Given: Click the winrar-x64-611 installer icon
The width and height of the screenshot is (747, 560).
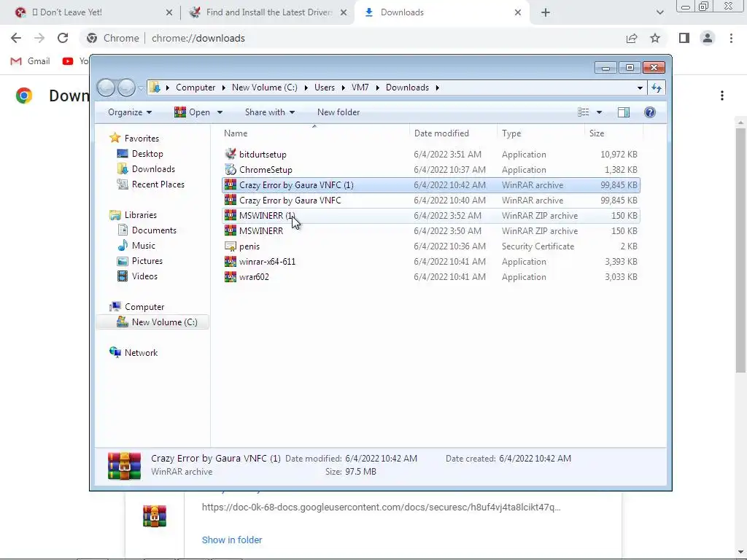Looking at the screenshot, I should tap(231, 262).
